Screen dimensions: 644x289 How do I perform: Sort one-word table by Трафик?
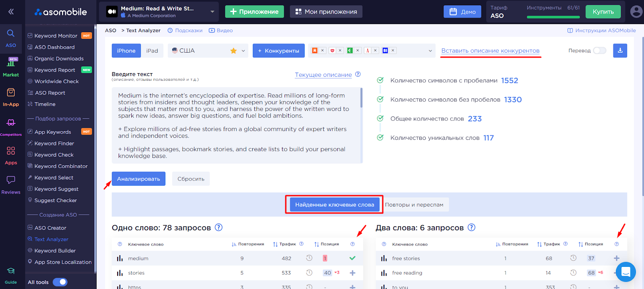point(285,244)
